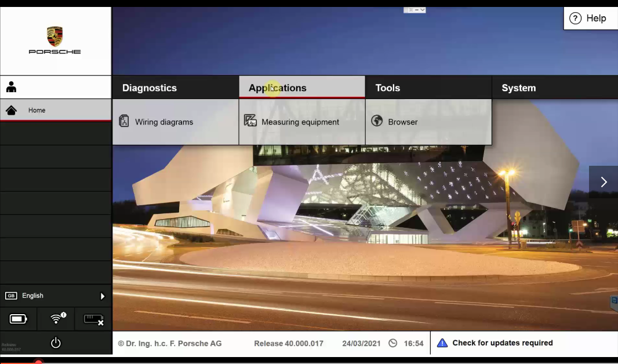Click the Home house icon

click(11, 110)
